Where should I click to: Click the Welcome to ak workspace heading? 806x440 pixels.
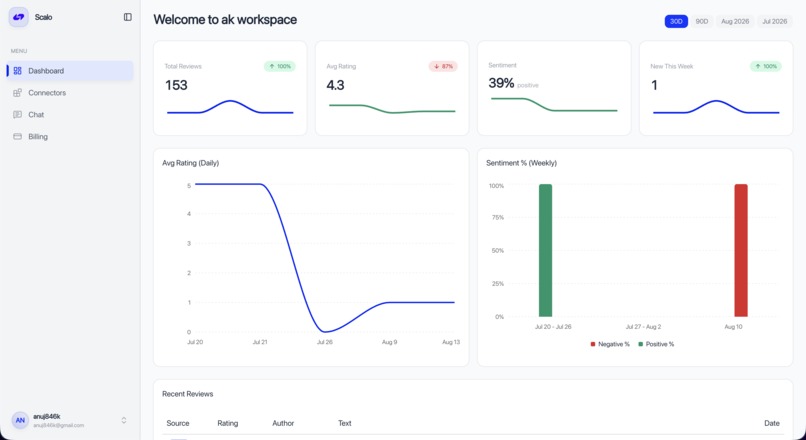(x=225, y=20)
